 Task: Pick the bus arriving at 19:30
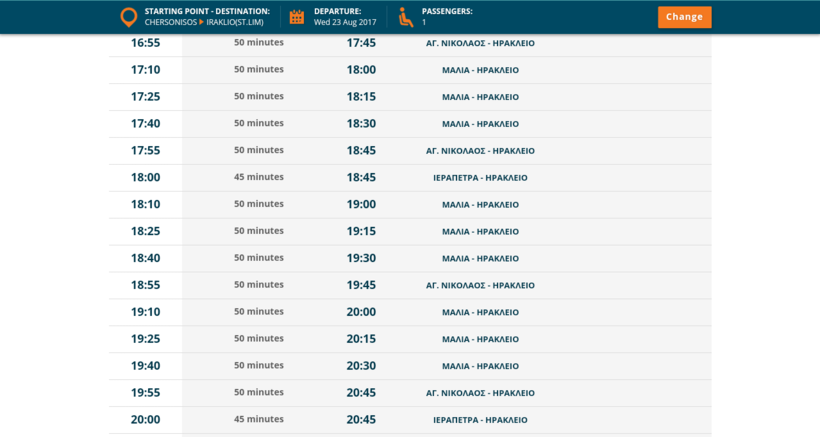[361, 258]
